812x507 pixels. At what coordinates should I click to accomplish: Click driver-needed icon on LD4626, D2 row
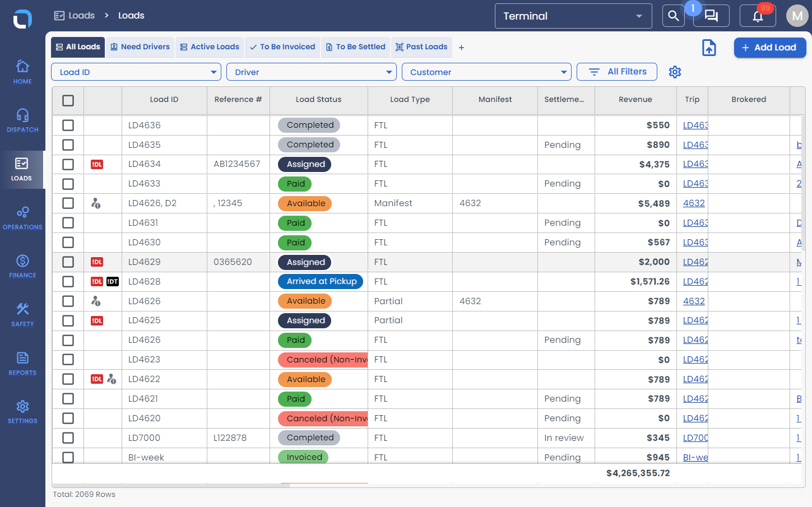point(96,203)
